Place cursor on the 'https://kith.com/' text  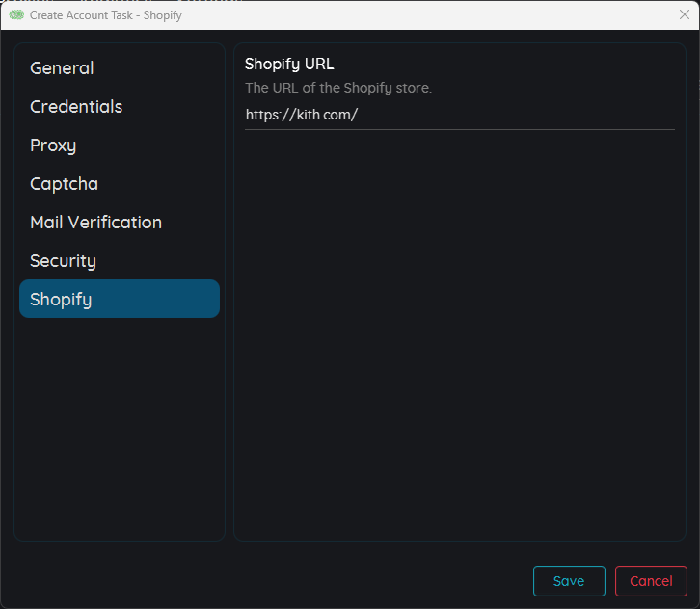pos(302,115)
